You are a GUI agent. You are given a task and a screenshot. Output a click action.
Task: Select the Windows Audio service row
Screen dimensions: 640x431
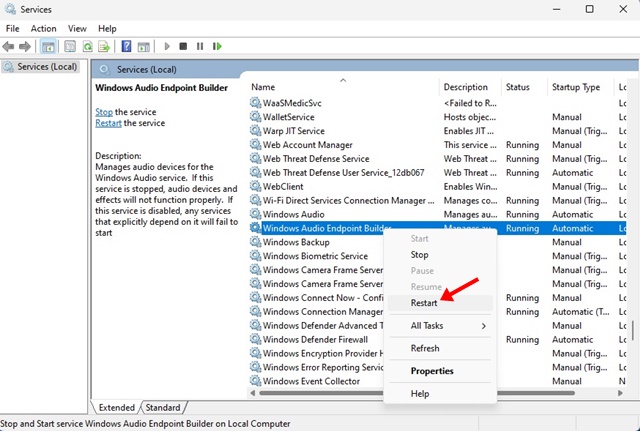coord(293,214)
